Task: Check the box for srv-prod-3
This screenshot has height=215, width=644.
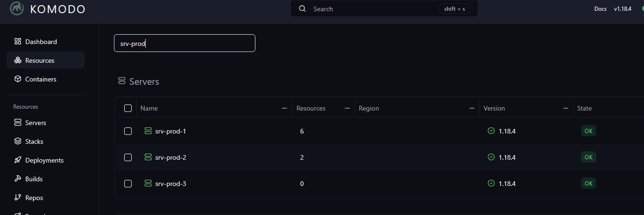Action: [x=128, y=184]
